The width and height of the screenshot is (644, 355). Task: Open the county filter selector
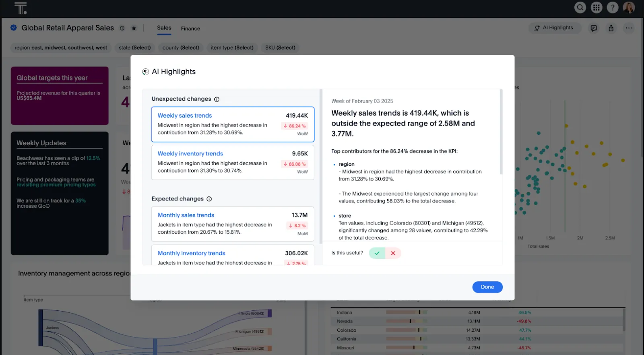[181, 47]
